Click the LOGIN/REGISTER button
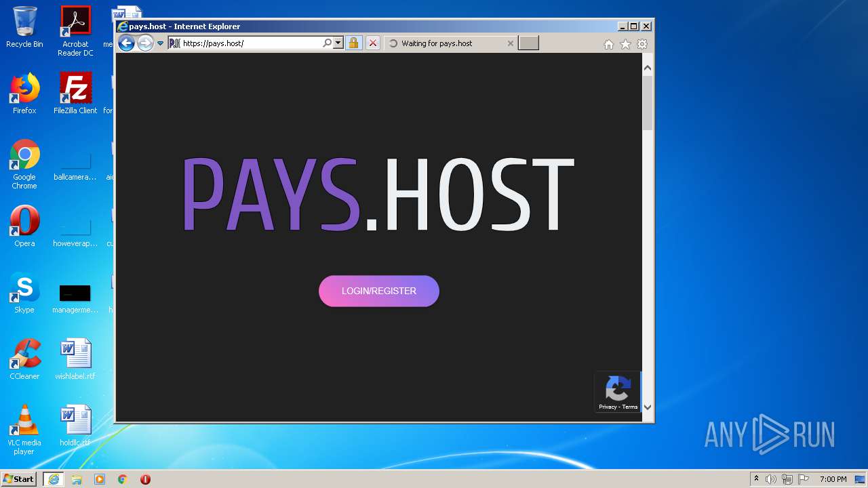The width and height of the screenshot is (868, 488). click(379, 291)
